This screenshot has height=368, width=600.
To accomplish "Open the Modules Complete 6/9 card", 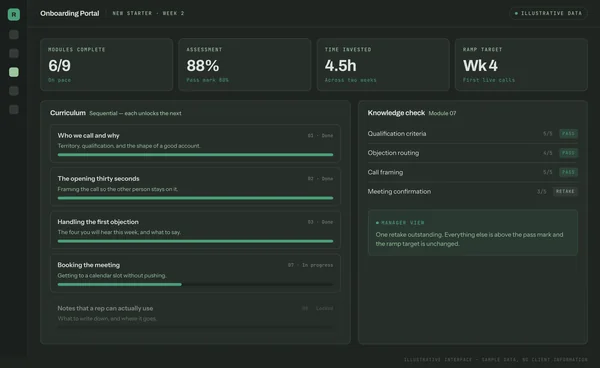I will [x=106, y=64].
